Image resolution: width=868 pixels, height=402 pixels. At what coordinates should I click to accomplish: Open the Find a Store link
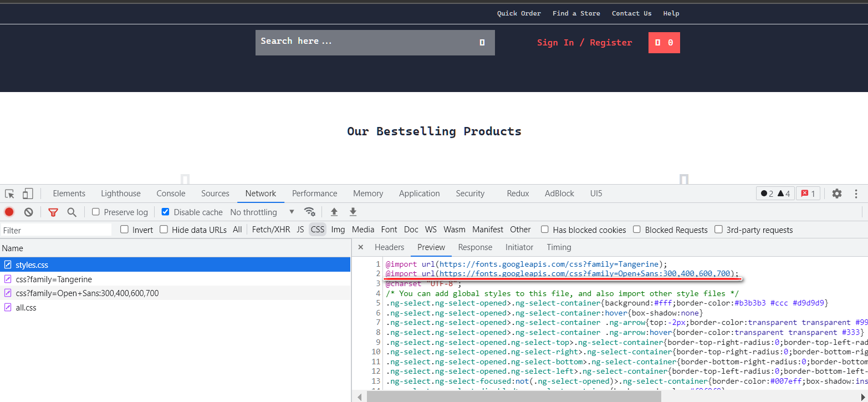coord(576,13)
